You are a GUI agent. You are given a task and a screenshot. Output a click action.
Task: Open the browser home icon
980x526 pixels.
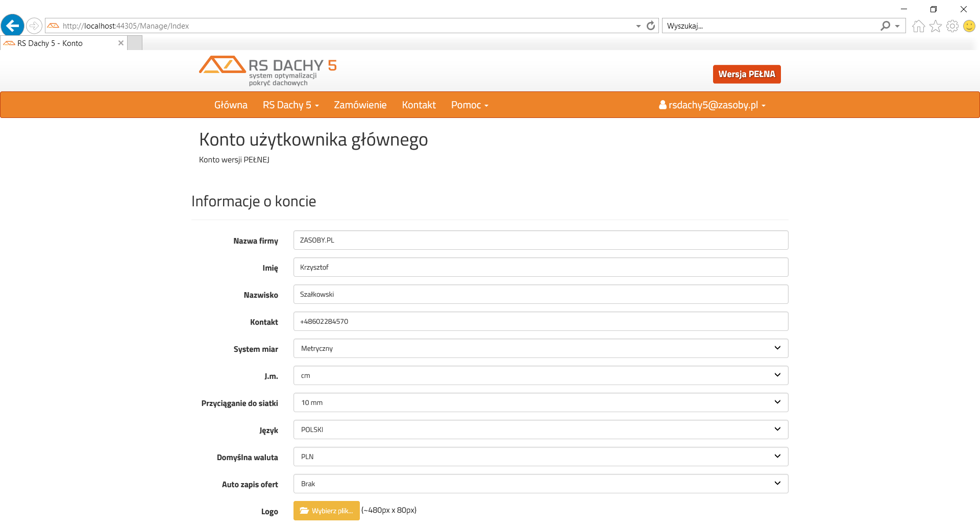pos(918,26)
